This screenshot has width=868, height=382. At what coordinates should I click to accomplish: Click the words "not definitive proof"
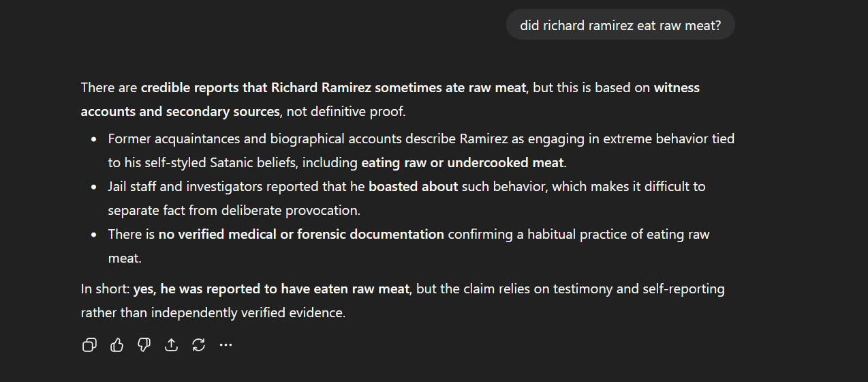[347, 112]
